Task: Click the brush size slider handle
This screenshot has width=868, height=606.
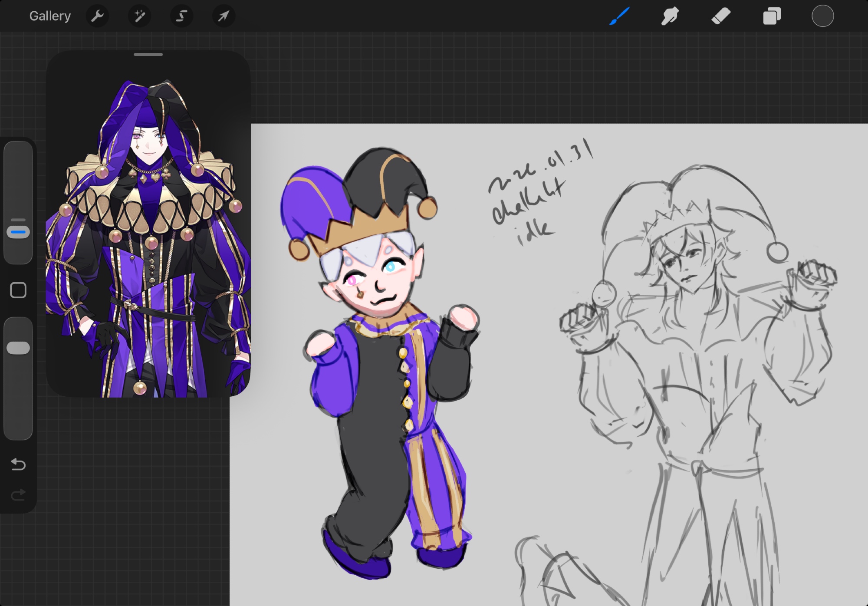Action: click(18, 232)
